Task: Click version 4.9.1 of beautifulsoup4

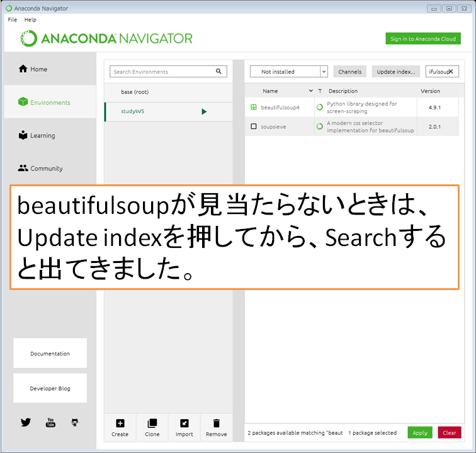Action: (x=434, y=108)
